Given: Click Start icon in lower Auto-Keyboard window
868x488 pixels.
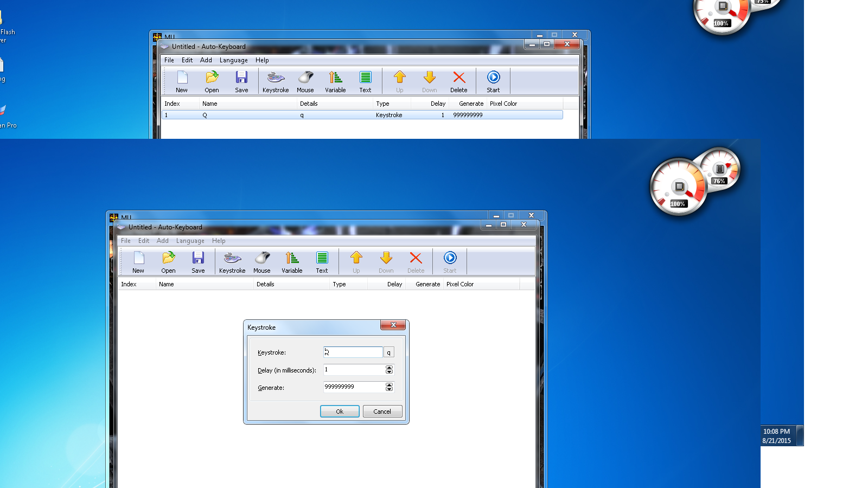Looking at the screenshot, I should (x=450, y=262).
